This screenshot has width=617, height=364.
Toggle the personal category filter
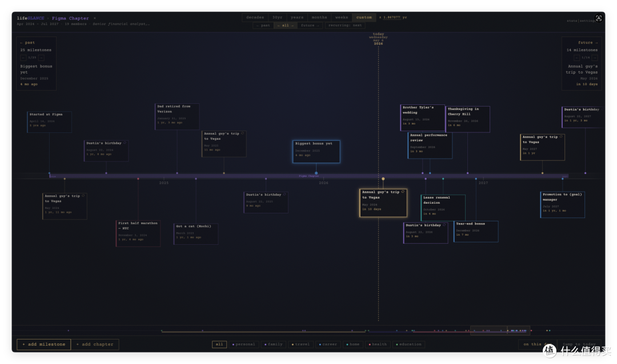click(x=243, y=345)
